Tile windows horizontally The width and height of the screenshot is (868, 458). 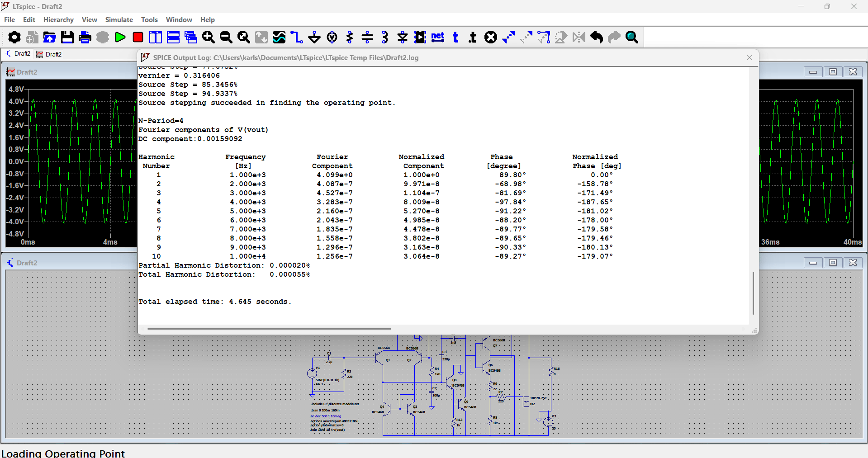(x=173, y=37)
